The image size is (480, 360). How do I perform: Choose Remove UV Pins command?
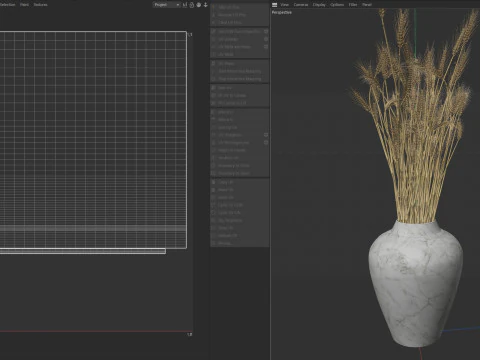click(240, 15)
